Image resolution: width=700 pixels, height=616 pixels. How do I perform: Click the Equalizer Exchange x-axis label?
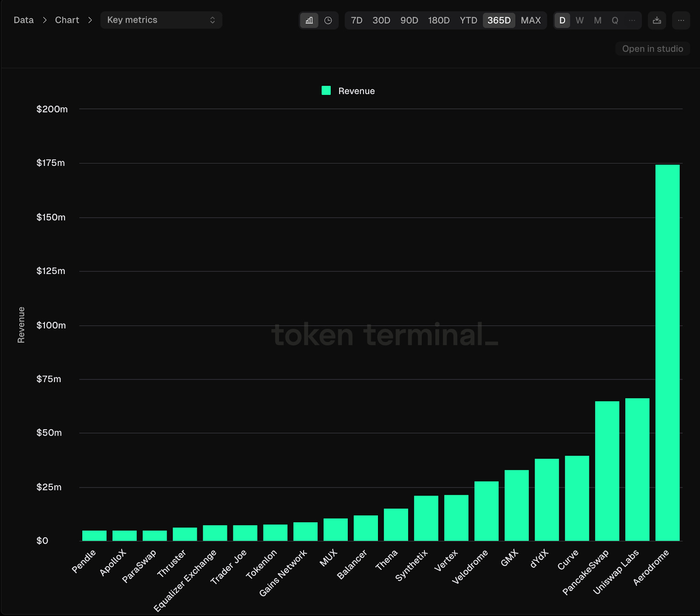(185, 581)
